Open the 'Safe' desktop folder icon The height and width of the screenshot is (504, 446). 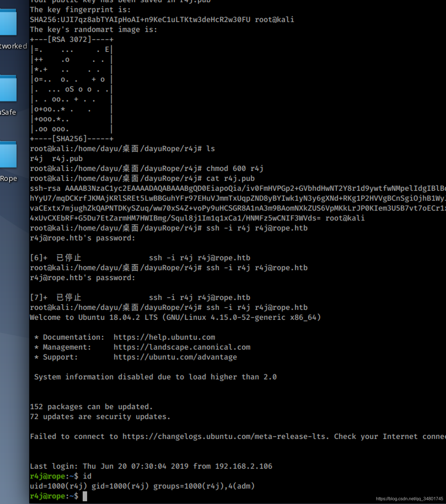pos(8,89)
